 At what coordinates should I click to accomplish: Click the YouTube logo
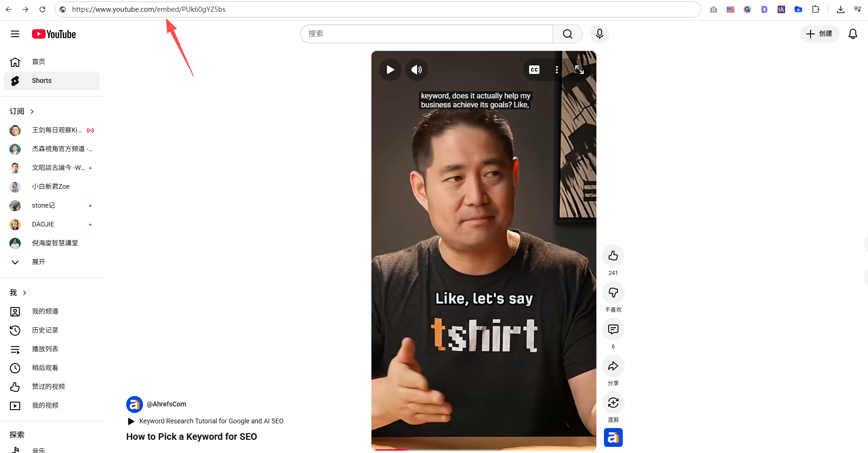pos(54,34)
